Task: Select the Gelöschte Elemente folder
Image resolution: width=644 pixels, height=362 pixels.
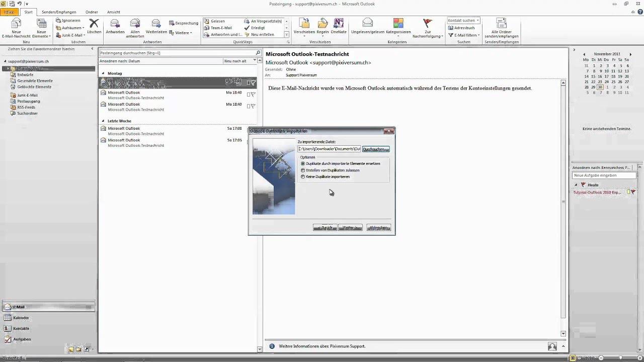Action: point(34,86)
